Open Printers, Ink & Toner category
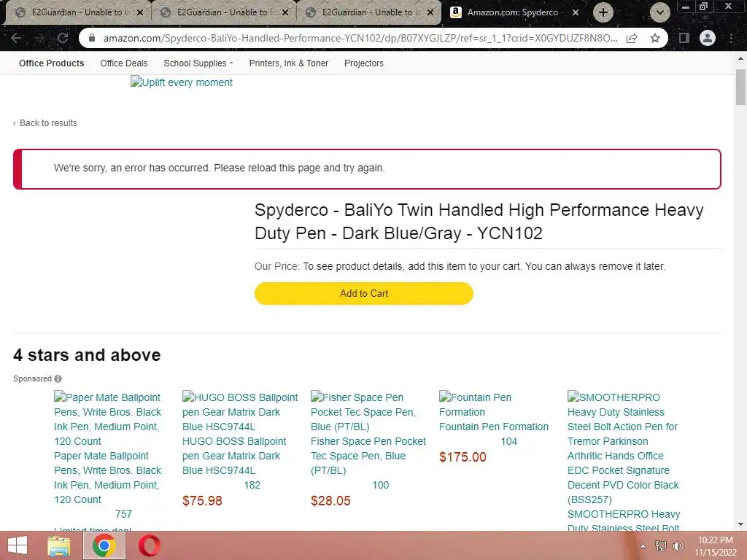The image size is (747, 560). tap(289, 63)
